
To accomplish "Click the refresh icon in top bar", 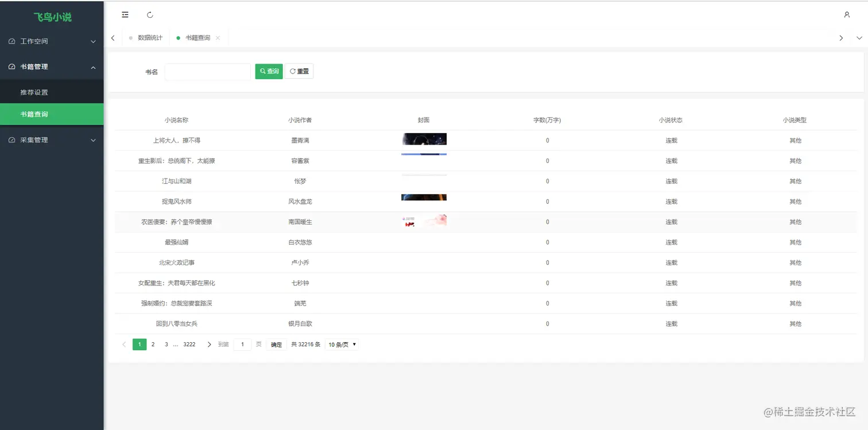I will (150, 15).
